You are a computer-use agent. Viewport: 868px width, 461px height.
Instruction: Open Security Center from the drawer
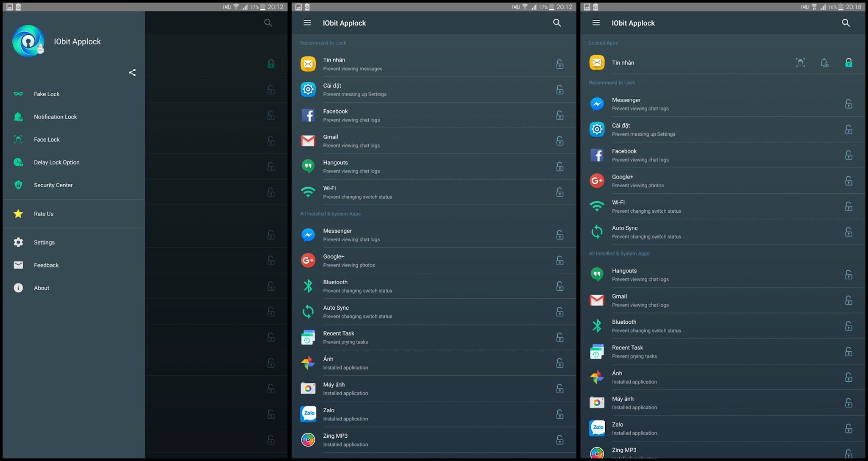(74, 185)
